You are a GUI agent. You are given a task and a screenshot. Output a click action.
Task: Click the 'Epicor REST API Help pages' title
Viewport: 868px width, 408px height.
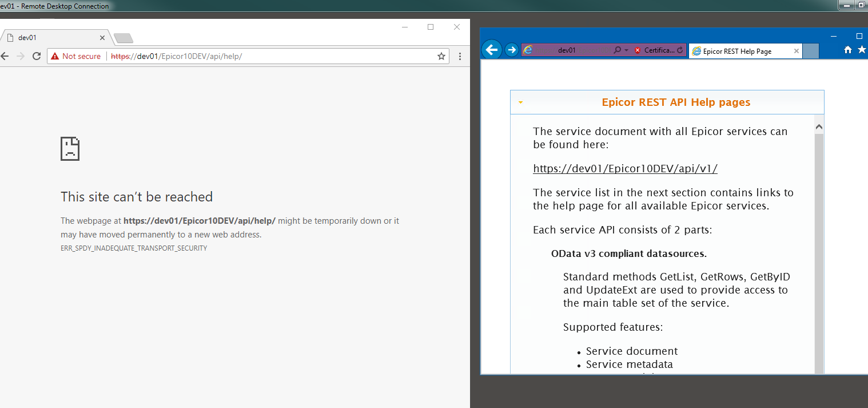pos(676,102)
